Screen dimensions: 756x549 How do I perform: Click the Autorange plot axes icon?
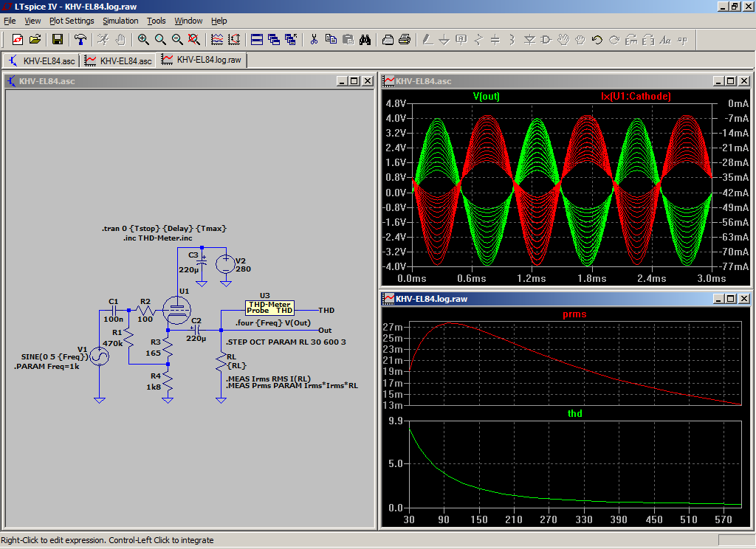tap(234, 40)
